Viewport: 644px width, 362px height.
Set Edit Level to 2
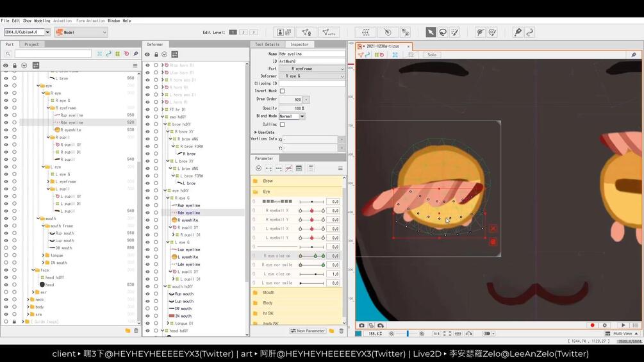coord(243,32)
